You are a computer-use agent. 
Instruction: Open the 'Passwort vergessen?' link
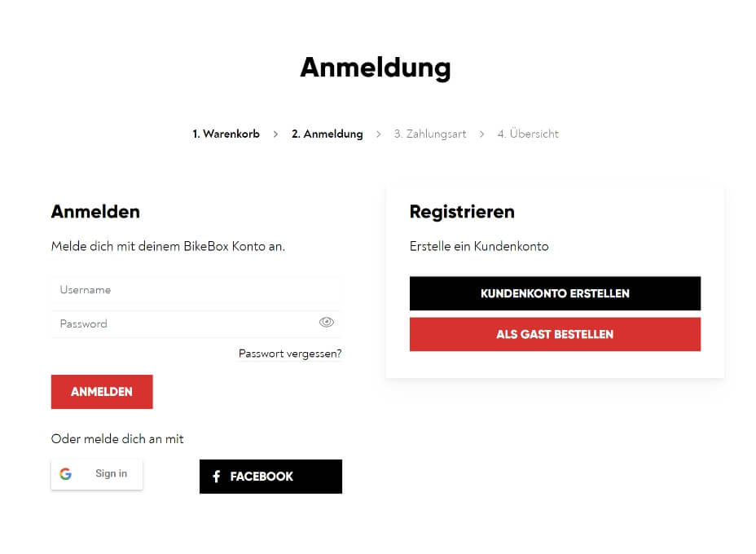point(290,354)
